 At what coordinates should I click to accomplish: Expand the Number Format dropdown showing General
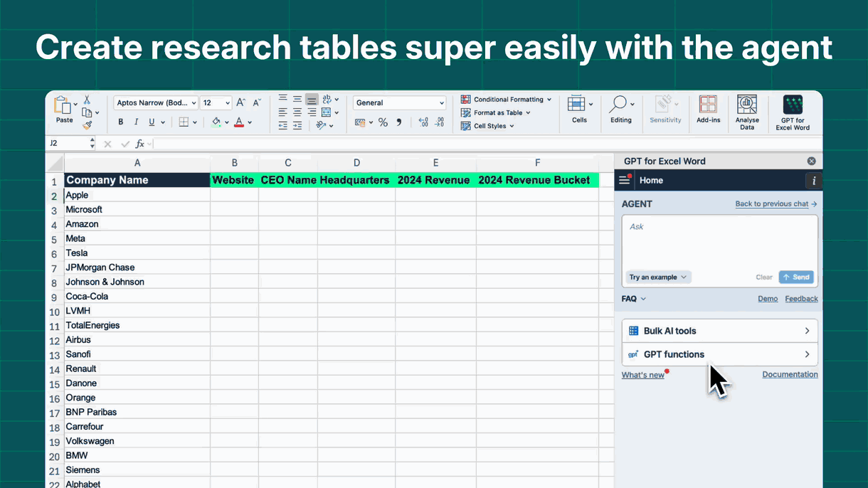pos(441,102)
